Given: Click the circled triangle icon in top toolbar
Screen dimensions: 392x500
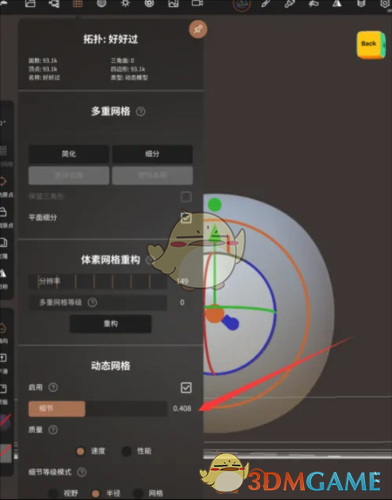Looking at the screenshot, I should [x=242, y=5].
